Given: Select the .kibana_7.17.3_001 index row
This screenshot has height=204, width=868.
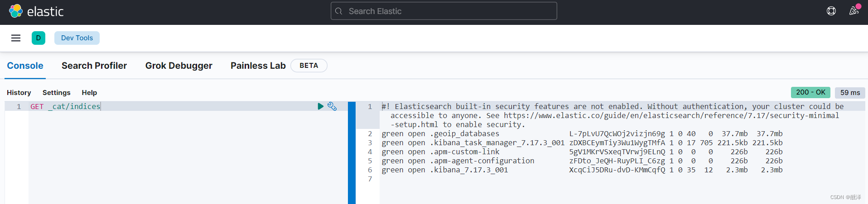Looking at the screenshot, I should [x=582, y=170].
